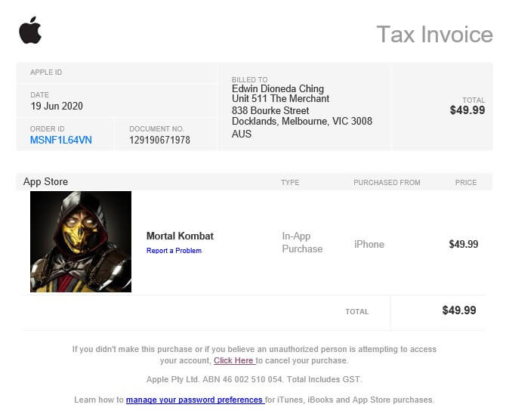
Task: Click the APPLE ID field label
Action: point(46,72)
